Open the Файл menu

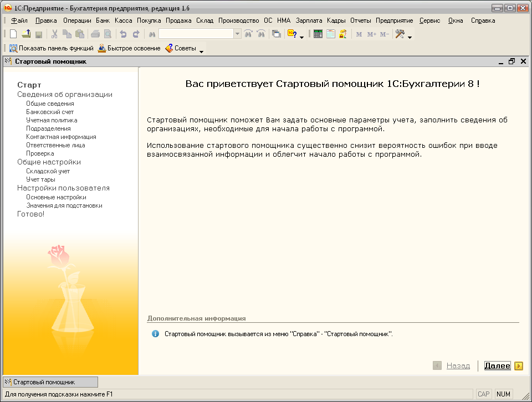[x=19, y=20]
